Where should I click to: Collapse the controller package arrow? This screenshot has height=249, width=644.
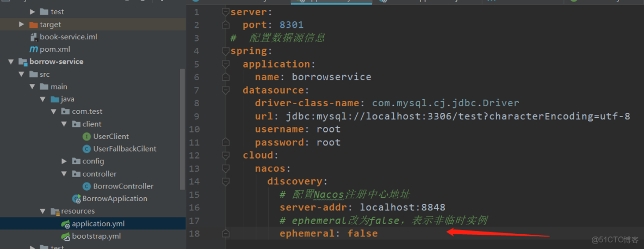64,174
